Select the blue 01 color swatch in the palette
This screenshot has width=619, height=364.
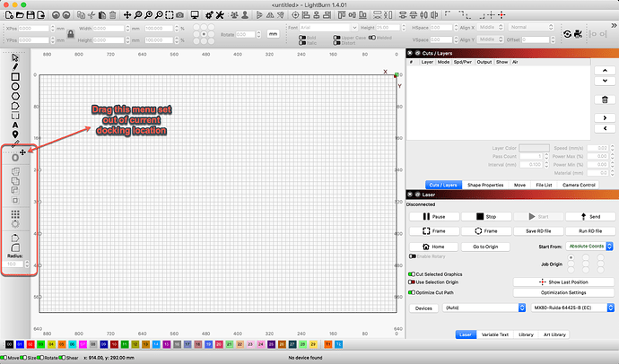click(x=20, y=344)
